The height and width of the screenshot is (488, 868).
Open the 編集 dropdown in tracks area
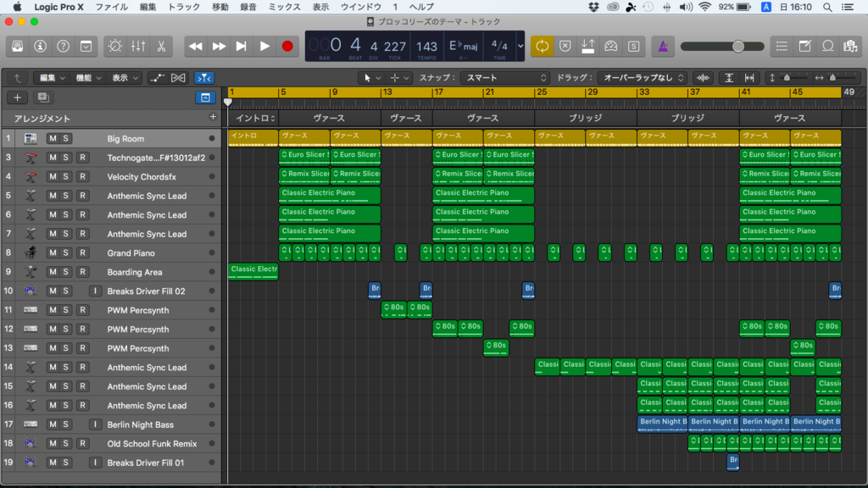point(52,78)
